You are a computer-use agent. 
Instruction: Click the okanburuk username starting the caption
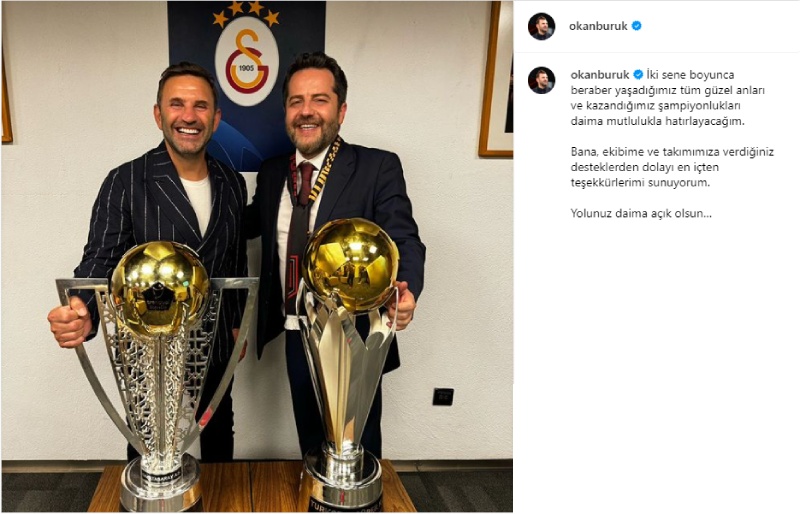pyautogui.click(x=600, y=75)
